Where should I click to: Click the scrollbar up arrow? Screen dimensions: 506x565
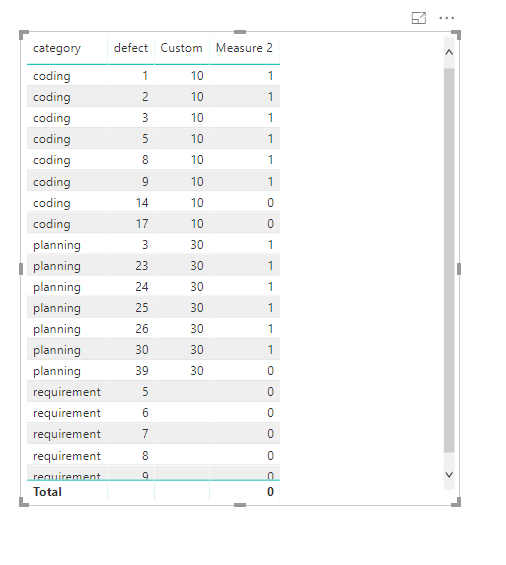[449, 52]
